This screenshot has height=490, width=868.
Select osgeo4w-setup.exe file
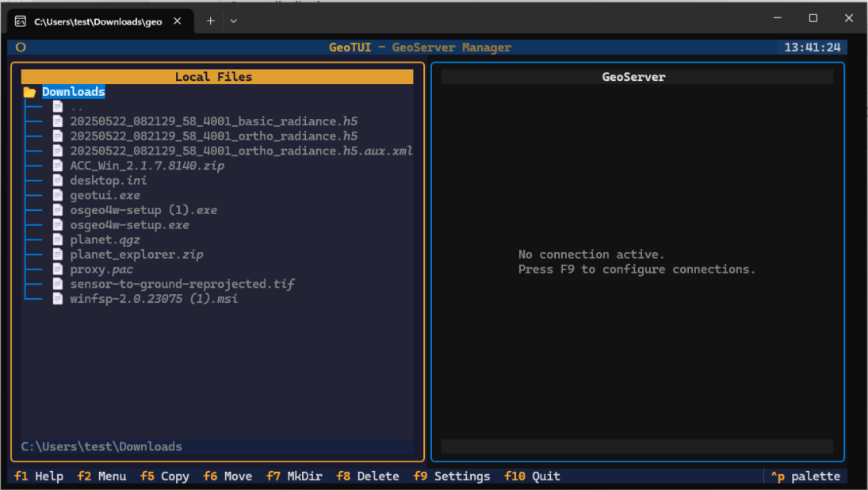pyautogui.click(x=129, y=225)
